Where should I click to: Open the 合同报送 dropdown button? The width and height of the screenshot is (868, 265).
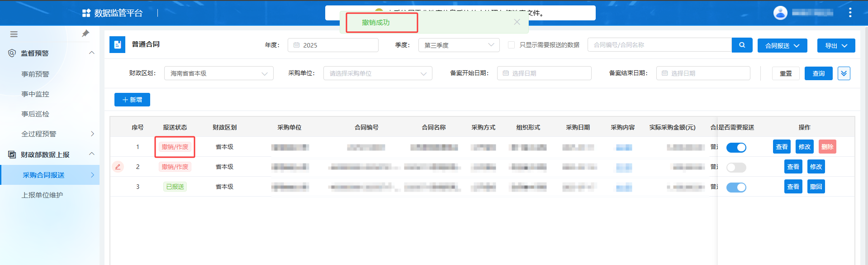(782, 46)
